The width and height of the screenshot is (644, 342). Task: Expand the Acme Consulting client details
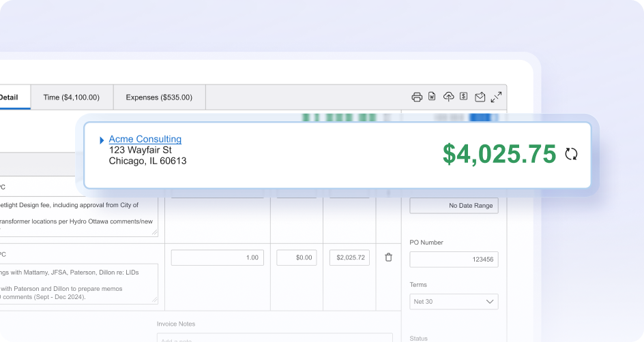pos(102,140)
